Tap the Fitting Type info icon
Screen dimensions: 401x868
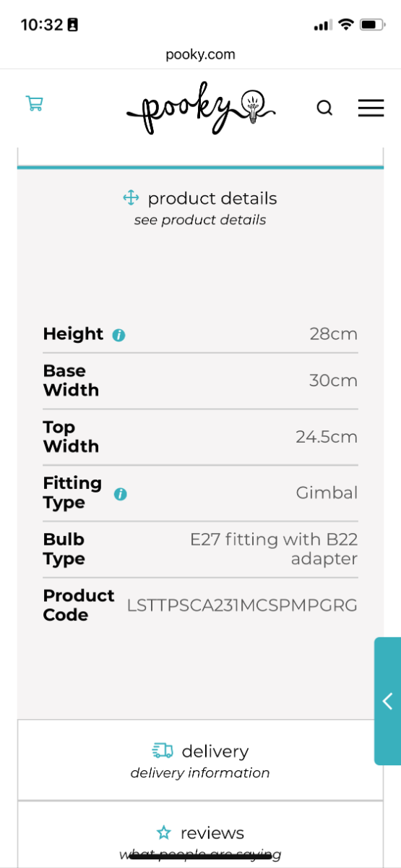(121, 494)
